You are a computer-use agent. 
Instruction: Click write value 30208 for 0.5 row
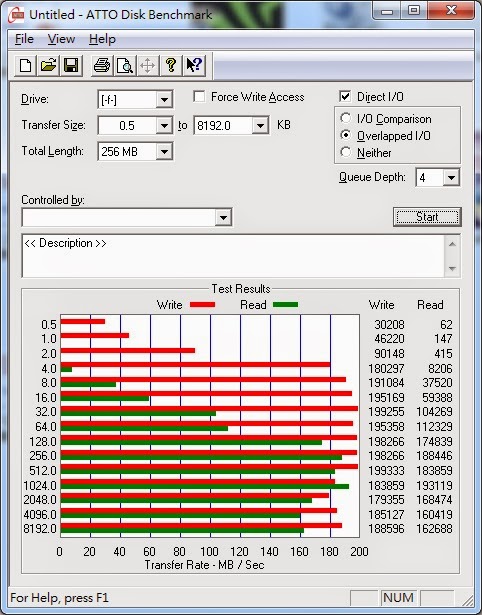pyautogui.click(x=389, y=324)
